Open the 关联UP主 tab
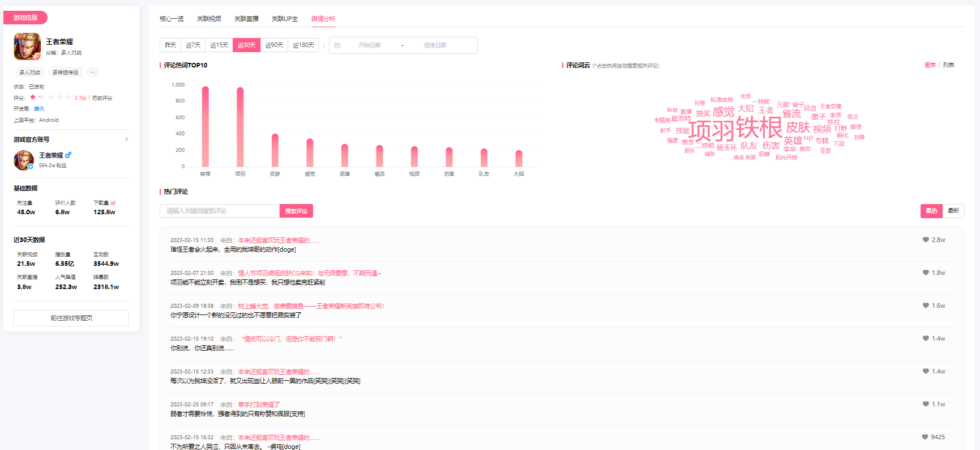This screenshot has height=450, width=980. [x=285, y=19]
